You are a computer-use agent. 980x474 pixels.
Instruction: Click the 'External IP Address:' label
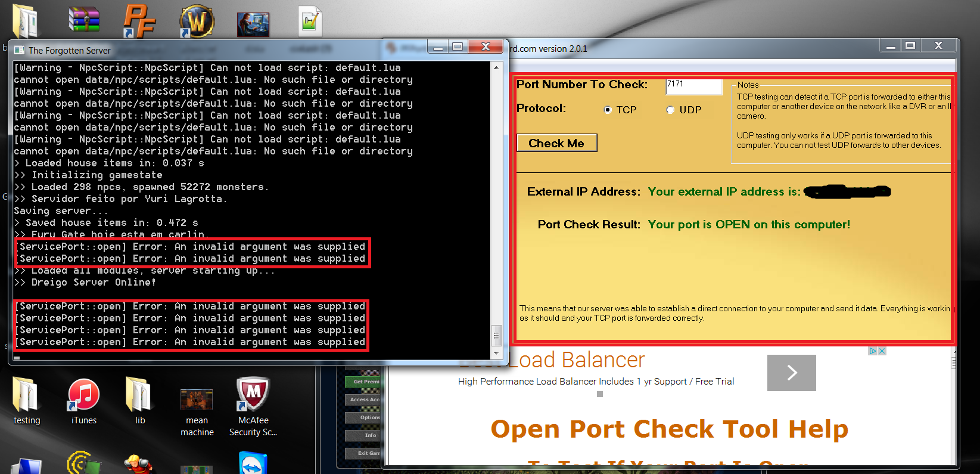point(584,192)
